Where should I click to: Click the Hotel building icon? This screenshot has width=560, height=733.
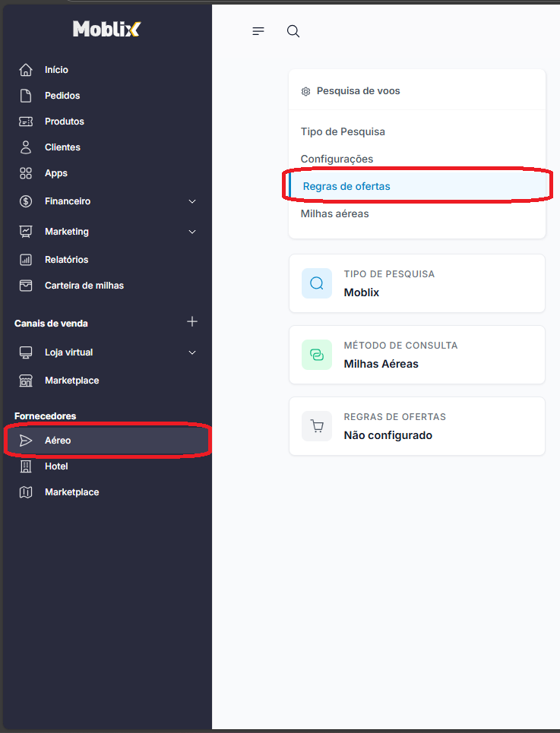click(26, 466)
